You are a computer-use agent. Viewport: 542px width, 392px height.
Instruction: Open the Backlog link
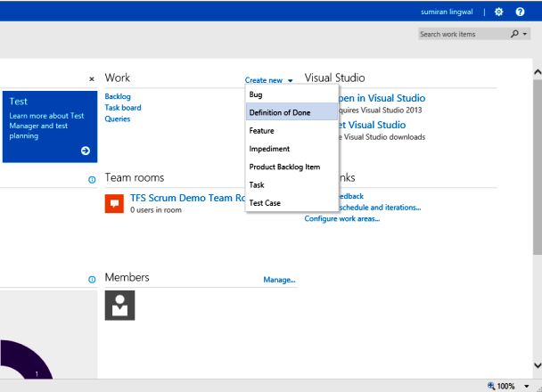point(118,96)
